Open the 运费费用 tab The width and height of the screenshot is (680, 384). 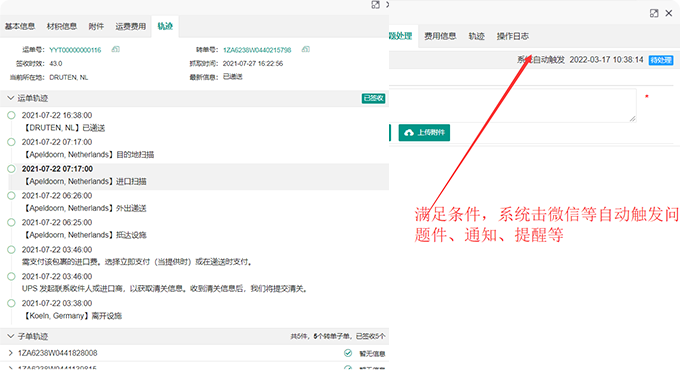click(131, 26)
